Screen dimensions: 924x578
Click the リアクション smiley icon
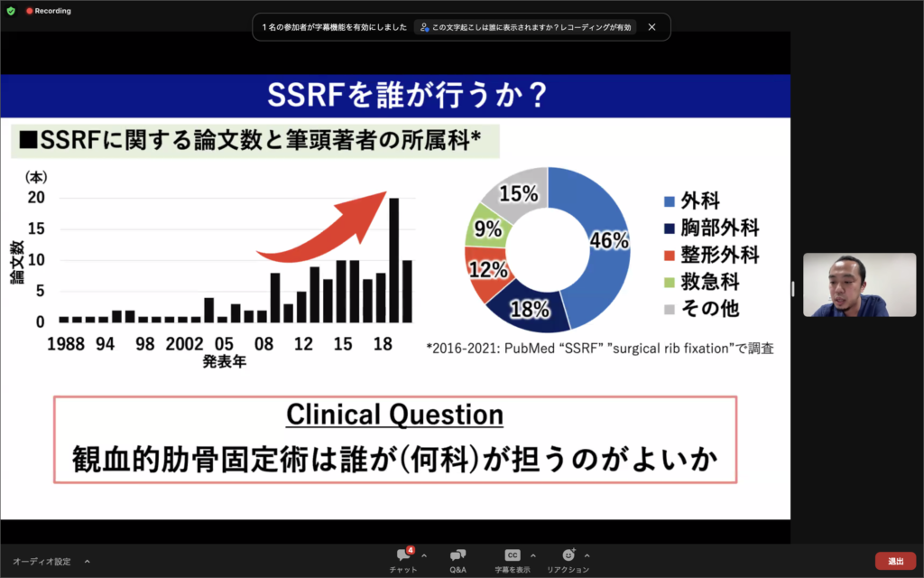(568, 555)
